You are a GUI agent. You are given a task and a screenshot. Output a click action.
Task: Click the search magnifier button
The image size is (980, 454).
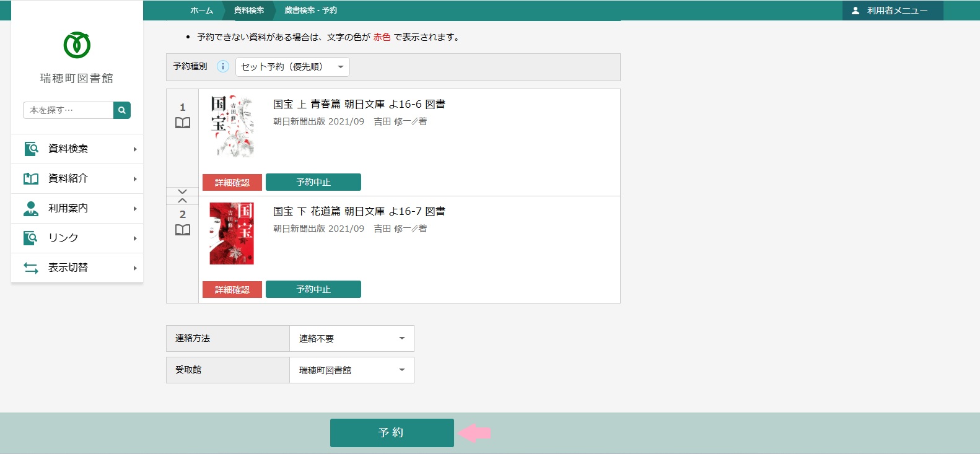[x=122, y=110]
